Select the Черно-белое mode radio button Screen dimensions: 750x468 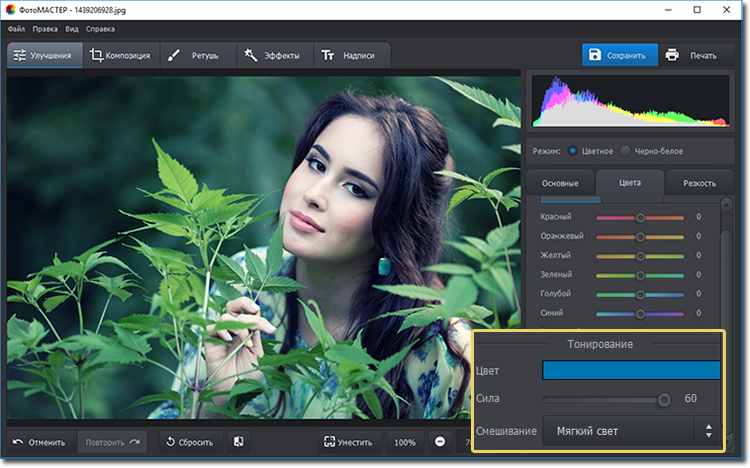[x=626, y=151]
